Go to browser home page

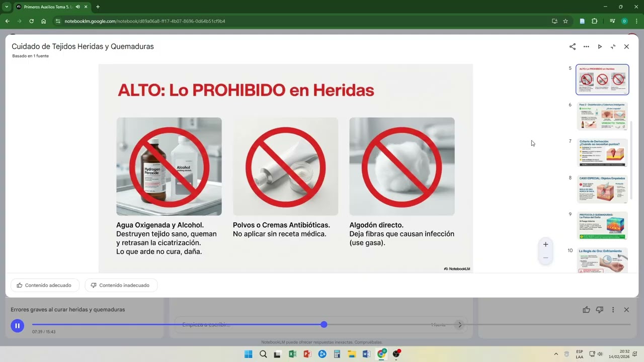[44, 21]
